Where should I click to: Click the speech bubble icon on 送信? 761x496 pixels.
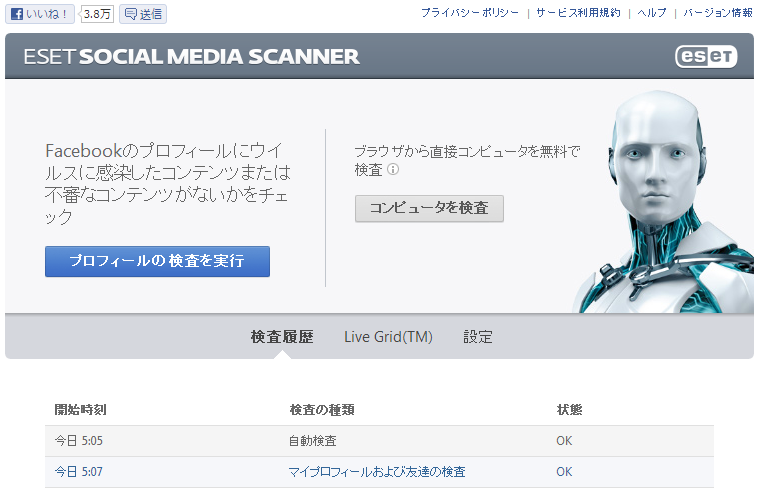pos(131,14)
